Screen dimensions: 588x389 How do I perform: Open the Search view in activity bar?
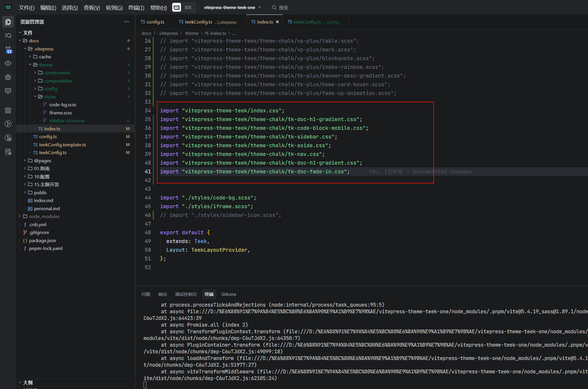coord(8,35)
